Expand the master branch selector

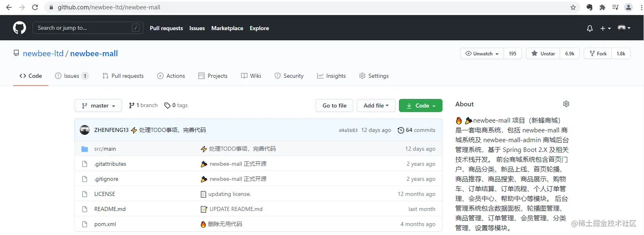coord(98,105)
